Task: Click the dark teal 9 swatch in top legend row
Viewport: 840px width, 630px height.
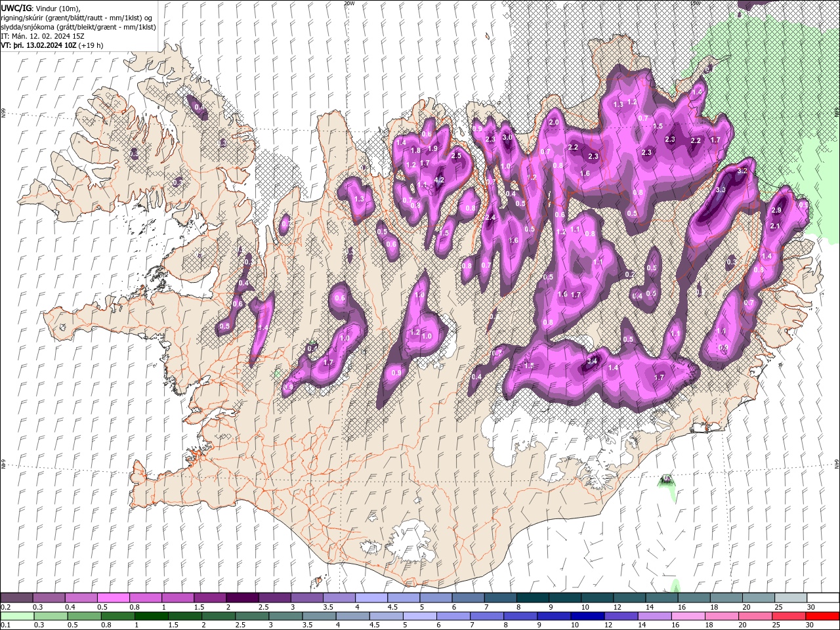Action: (565, 598)
